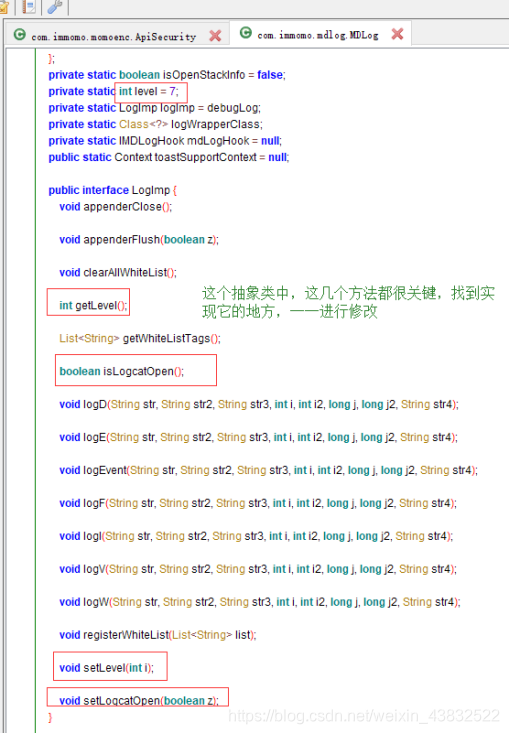Click the appenderFlush(boolean z) method
Image resolution: width=509 pixels, height=734 pixels.
click(x=139, y=240)
